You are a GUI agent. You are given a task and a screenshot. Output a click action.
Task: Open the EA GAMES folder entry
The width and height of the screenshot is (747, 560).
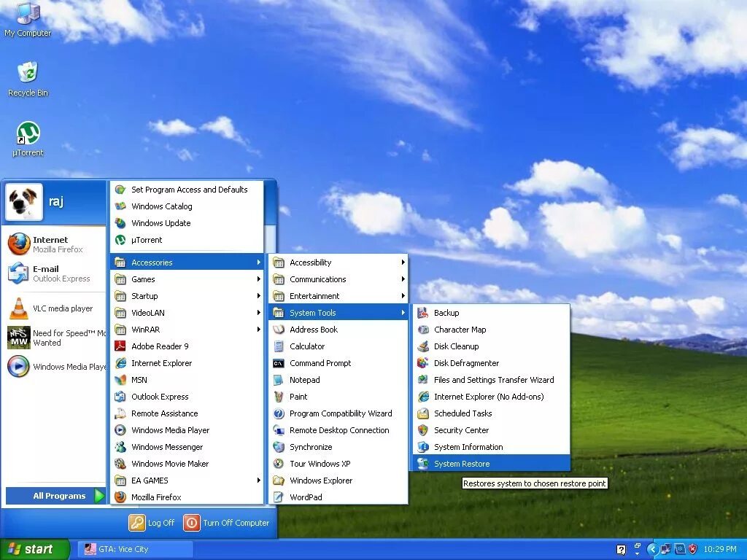pyautogui.click(x=187, y=480)
